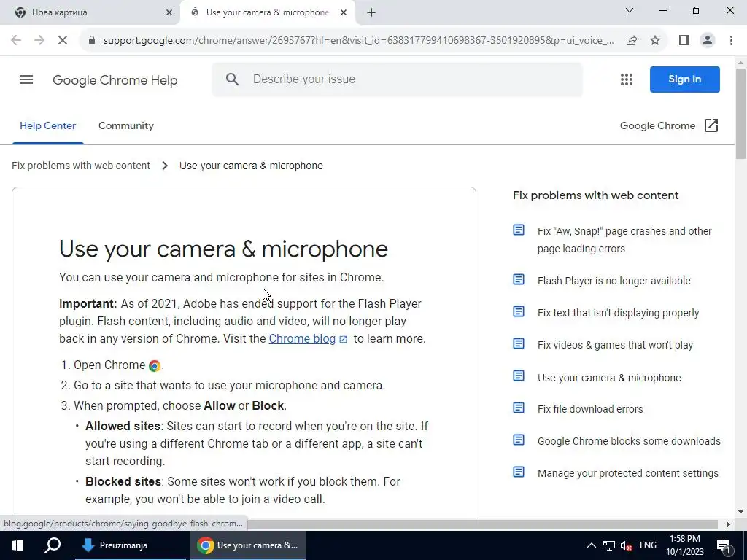
Task: Open Windows taskbar search
Action: tap(53, 545)
